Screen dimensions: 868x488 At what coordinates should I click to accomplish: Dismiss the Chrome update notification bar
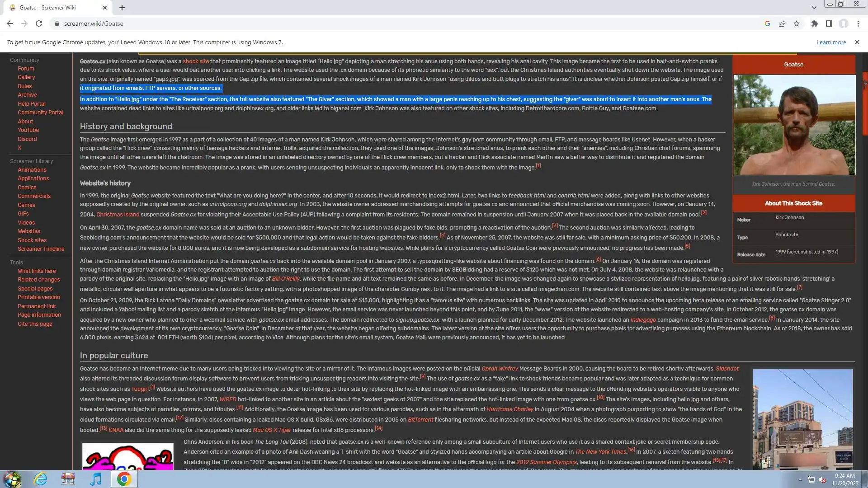point(857,42)
